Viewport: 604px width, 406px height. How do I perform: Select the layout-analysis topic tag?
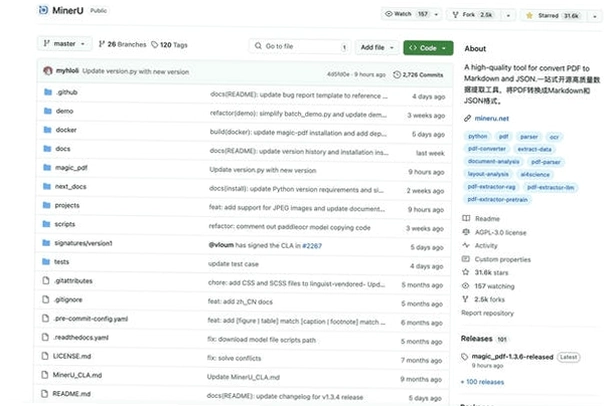pyautogui.click(x=488, y=174)
